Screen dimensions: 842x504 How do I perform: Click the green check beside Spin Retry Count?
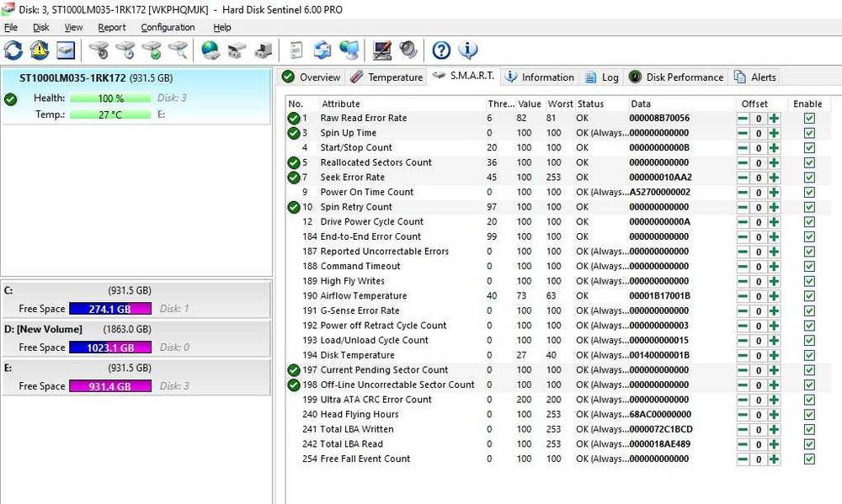(294, 207)
